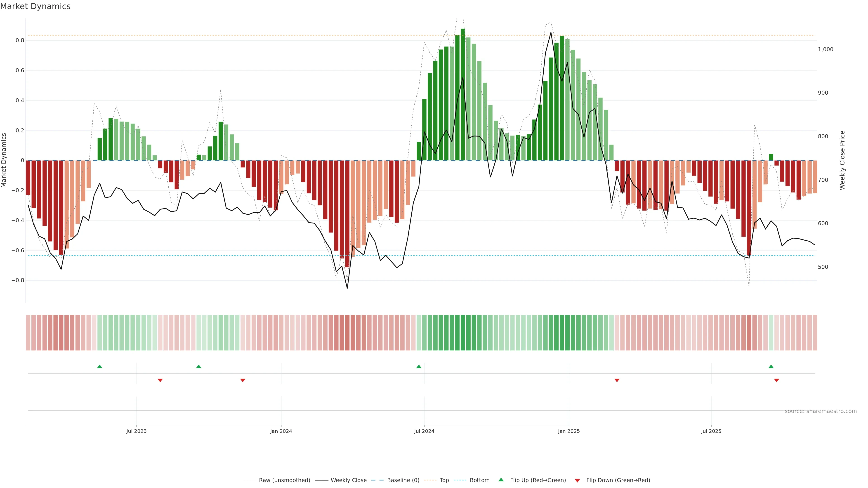Image resolution: width=868 pixels, height=488 pixels.
Task: Click the Jan 2025 axis label
Action: pyautogui.click(x=569, y=431)
